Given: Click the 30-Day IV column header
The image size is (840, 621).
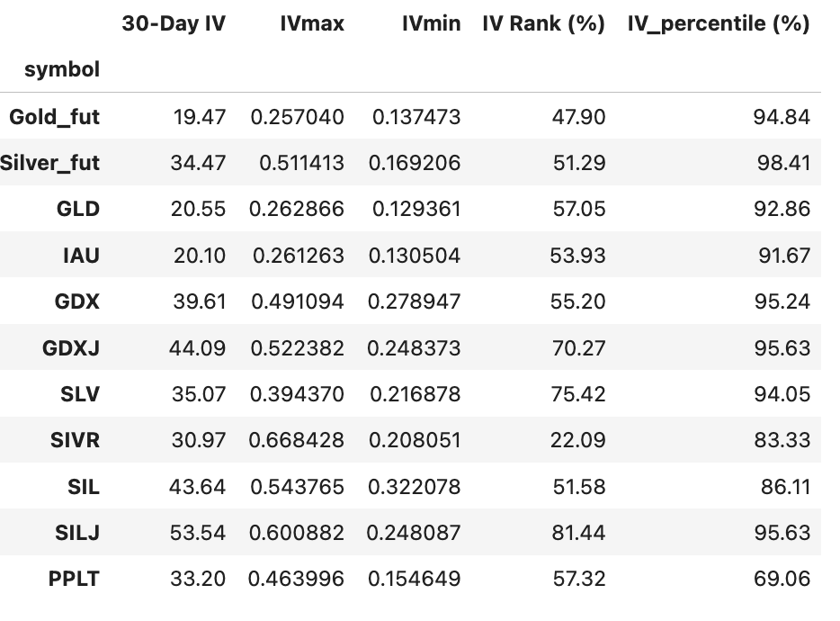Looking at the screenshot, I should click(x=174, y=24).
